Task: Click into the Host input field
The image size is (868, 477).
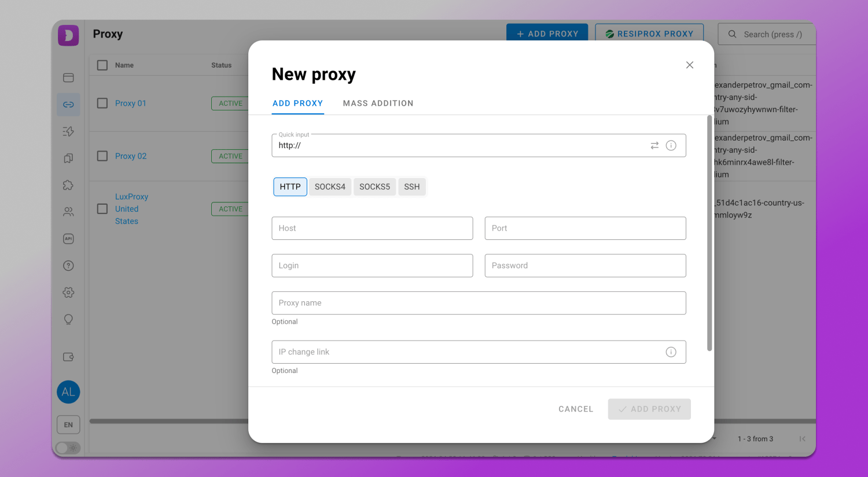Action: click(372, 228)
